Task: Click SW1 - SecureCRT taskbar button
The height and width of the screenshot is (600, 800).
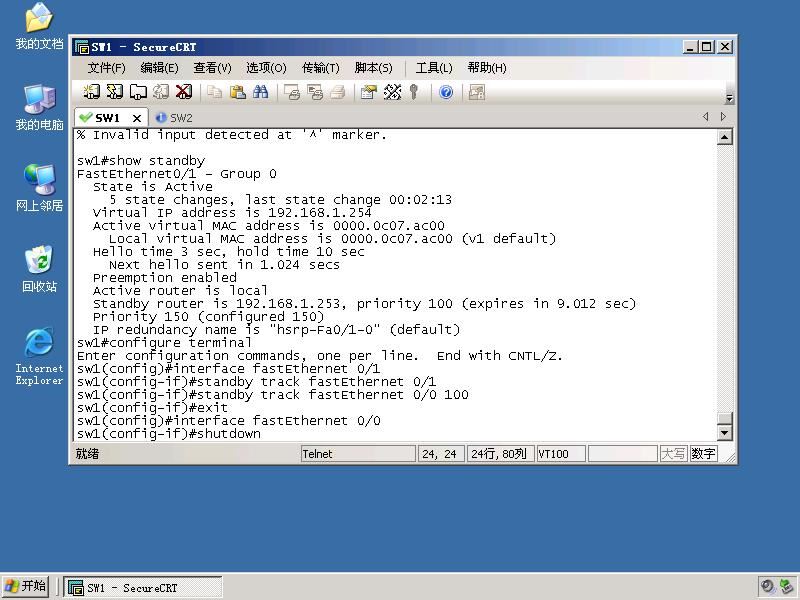Action: click(x=143, y=587)
